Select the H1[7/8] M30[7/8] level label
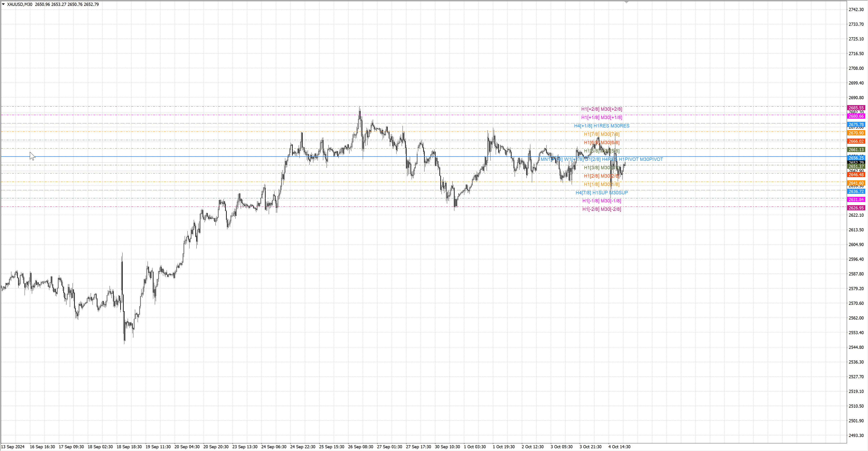Screen dimensions: 868x451 click(x=601, y=134)
